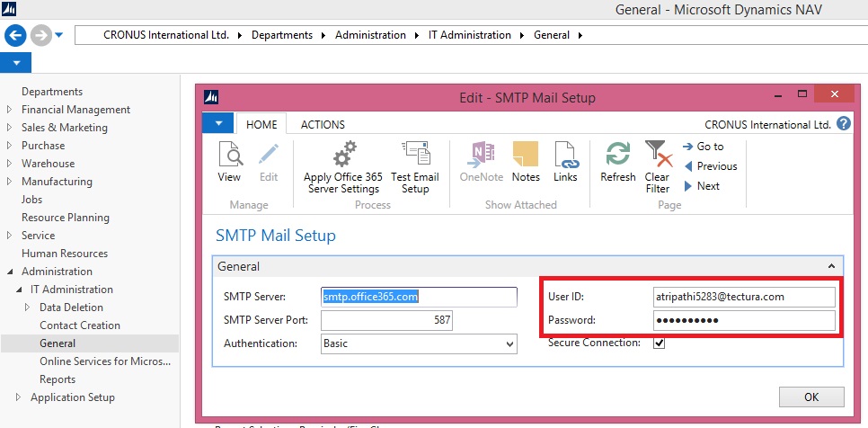Expand Application Setup node
868x428 pixels.
pos(18,397)
